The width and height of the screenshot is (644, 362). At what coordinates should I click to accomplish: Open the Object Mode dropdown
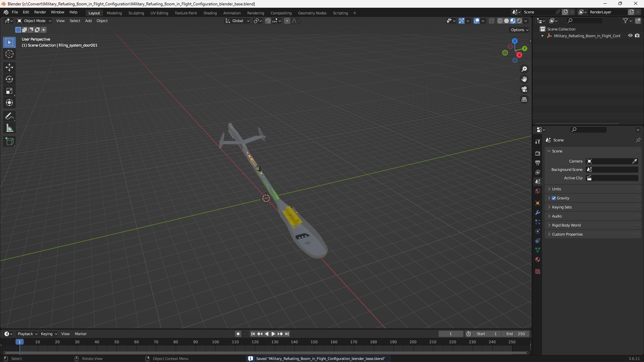point(34,21)
